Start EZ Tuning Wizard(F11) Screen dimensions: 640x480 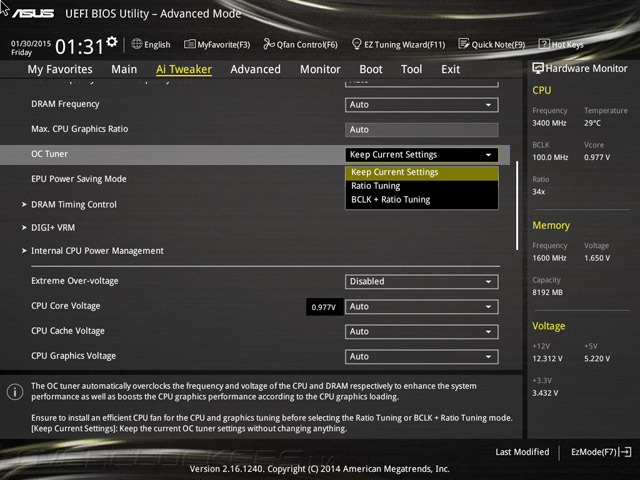click(x=398, y=44)
